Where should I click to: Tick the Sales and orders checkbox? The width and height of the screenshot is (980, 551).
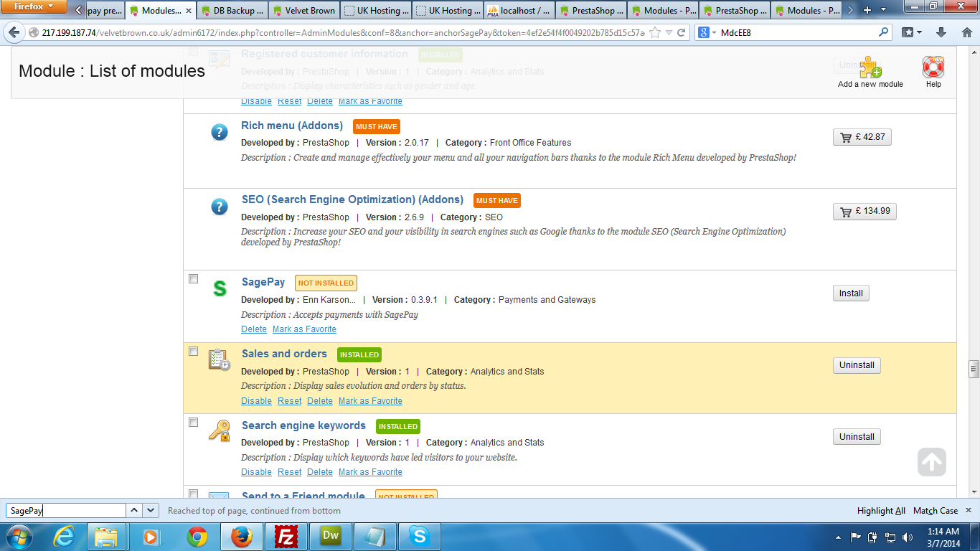[193, 351]
